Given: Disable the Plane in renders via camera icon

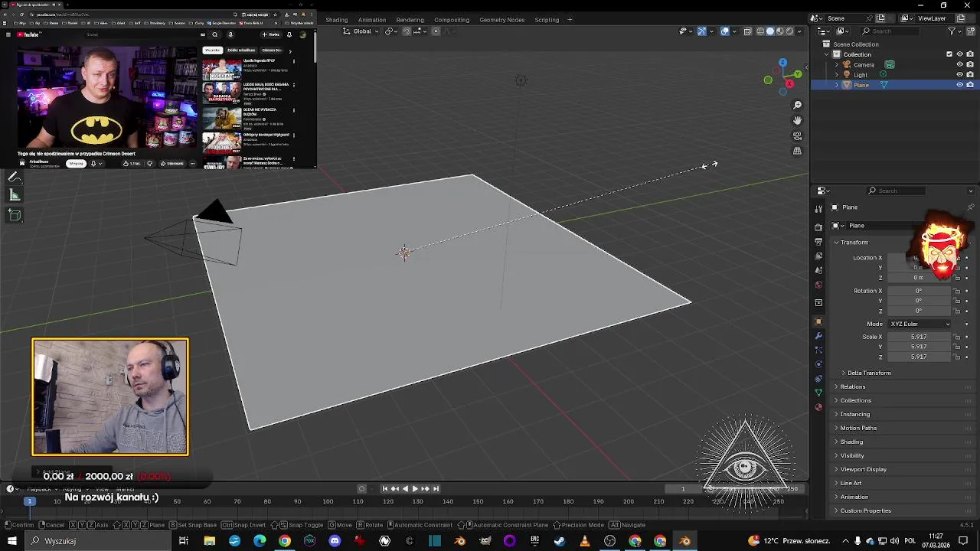Looking at the screenshot, I should point(970,85).
